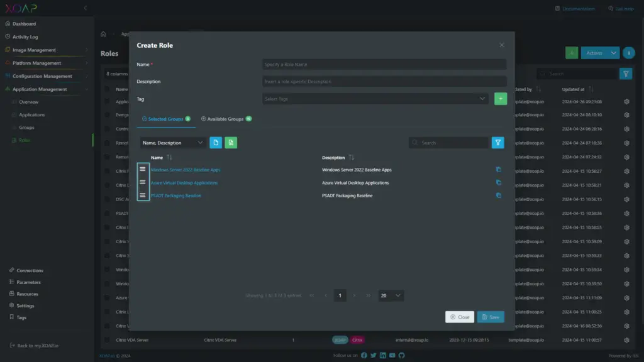Collapse the sidebar with the top chevron

coord(85,8)
